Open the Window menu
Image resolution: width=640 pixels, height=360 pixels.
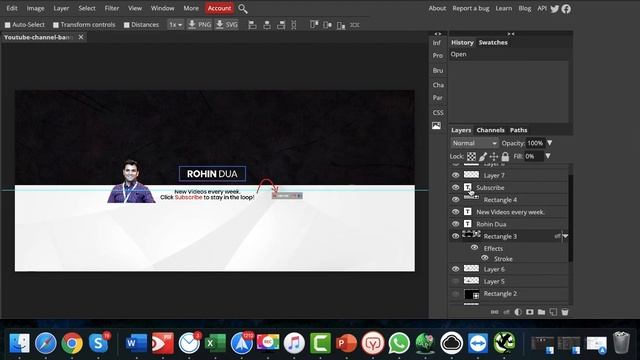(162, 8)
